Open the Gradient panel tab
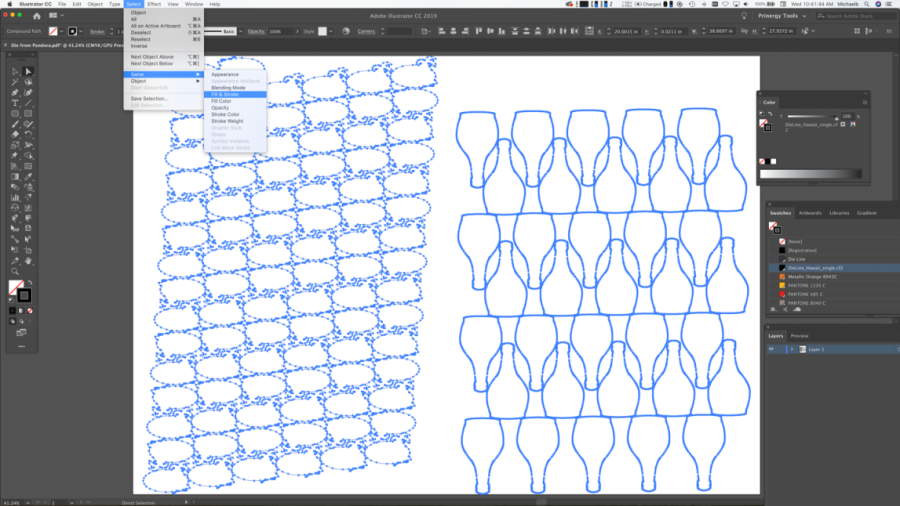 tap(865, 213)
